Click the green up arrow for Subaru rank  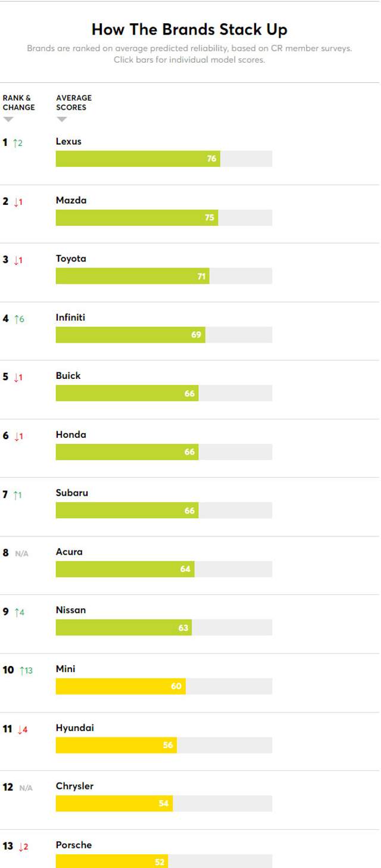click(x=16, y=495)
